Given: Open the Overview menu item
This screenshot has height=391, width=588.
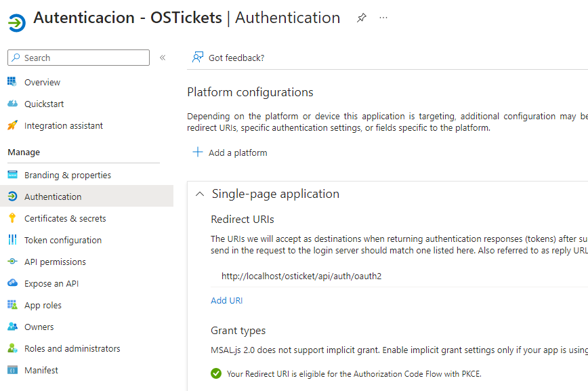Looking at the screenshot, I should [42, 82].
